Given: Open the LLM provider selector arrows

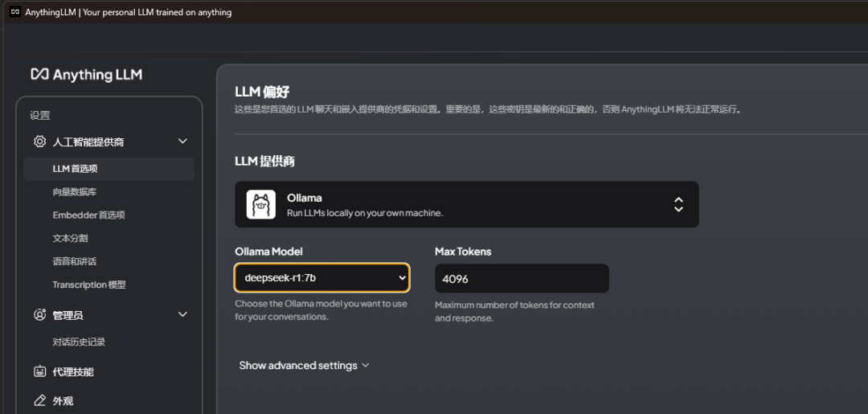Looking at the screenshot, I should (678, 205).
